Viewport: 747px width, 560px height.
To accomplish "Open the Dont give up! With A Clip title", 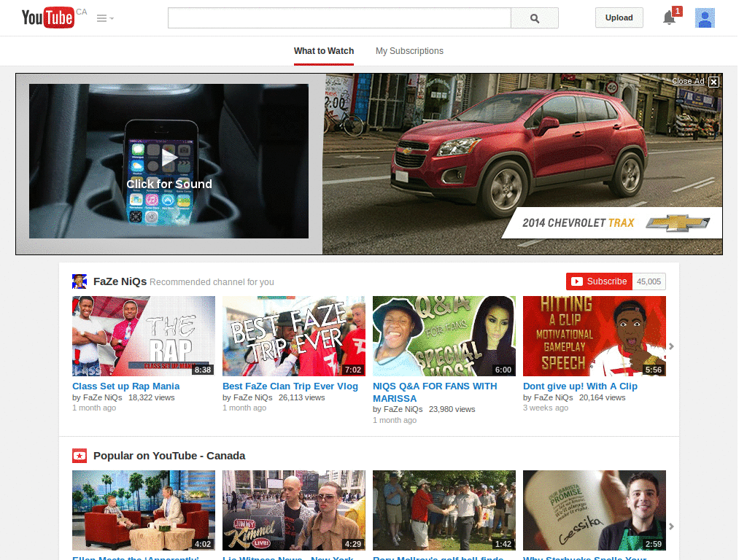I will [x=580, y=386].
